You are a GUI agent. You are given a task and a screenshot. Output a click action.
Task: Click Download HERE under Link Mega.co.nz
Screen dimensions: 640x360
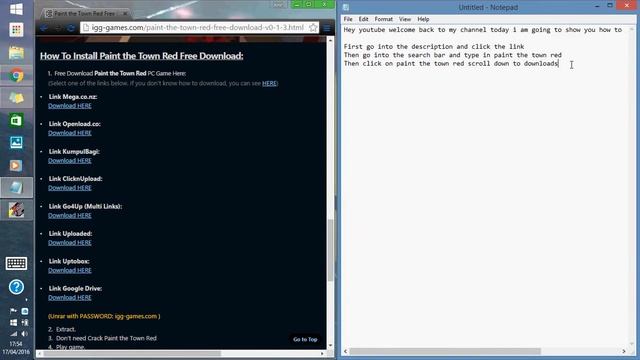point(70,106)
